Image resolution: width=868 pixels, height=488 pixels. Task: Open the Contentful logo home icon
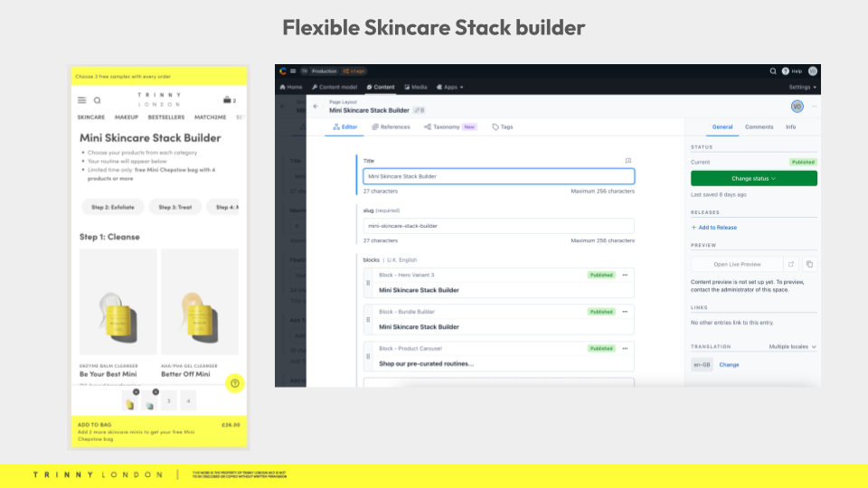[x=283, y=70]
